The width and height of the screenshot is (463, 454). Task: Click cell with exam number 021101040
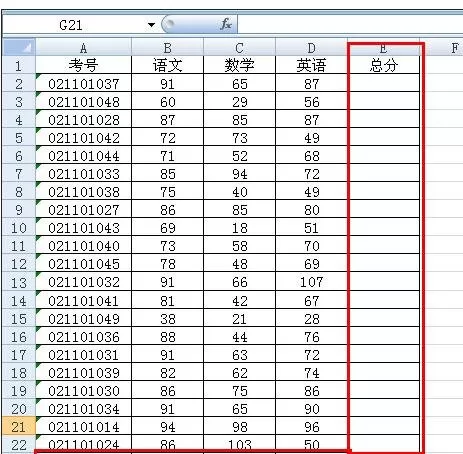(x=84, y=245)
